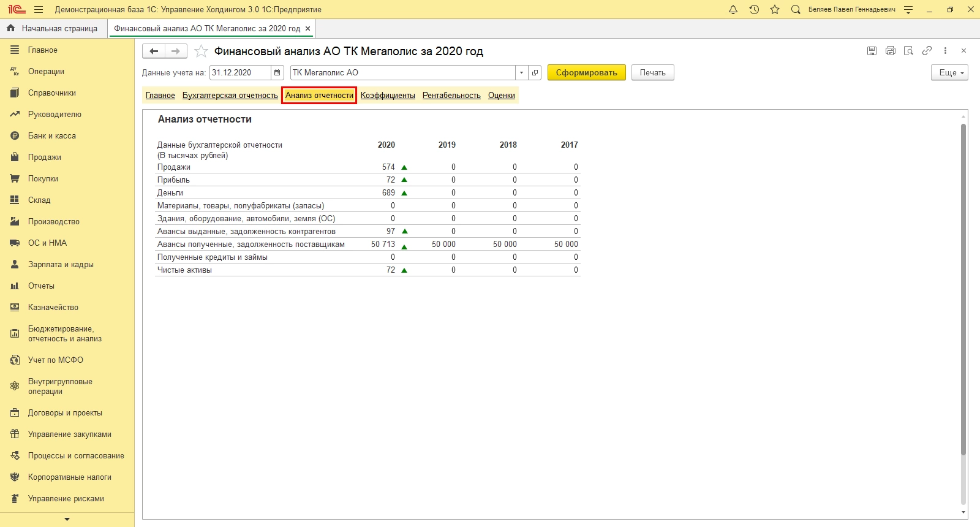Click the ОС и НМА truck icon
This screenshot has width=980, height=527.
15,243
